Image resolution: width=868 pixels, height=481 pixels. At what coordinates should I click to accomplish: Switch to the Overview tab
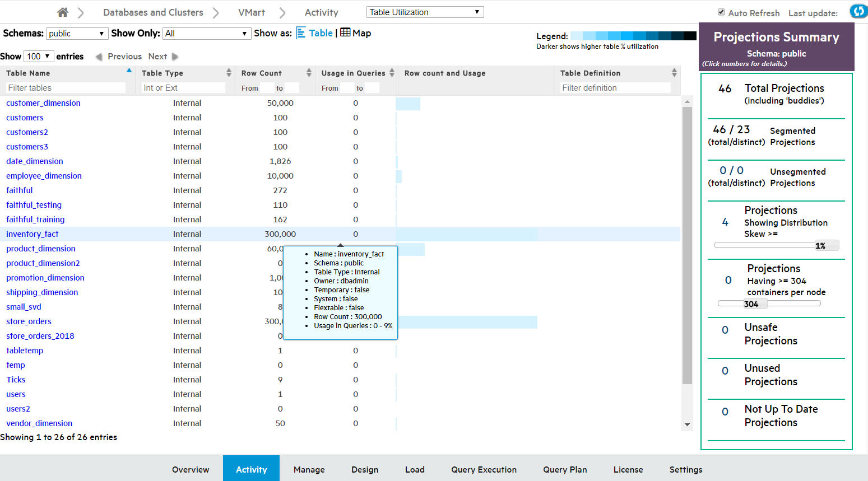tap(191, 469)
